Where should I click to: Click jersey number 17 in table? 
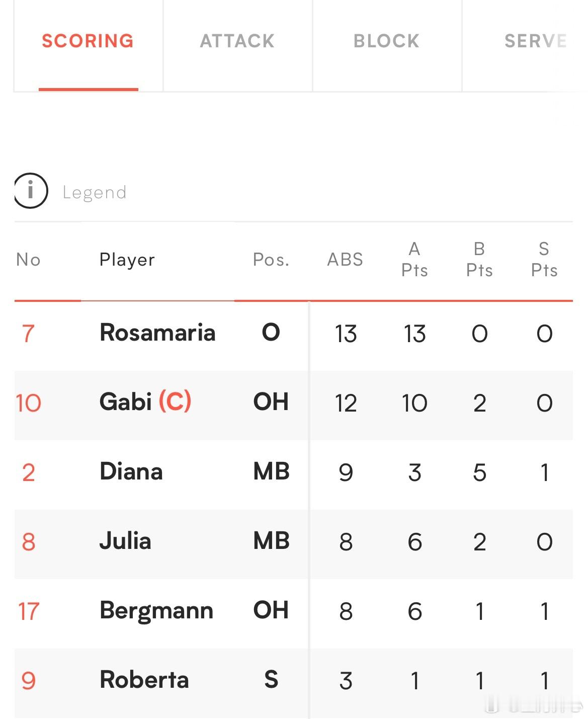[29, 611]
